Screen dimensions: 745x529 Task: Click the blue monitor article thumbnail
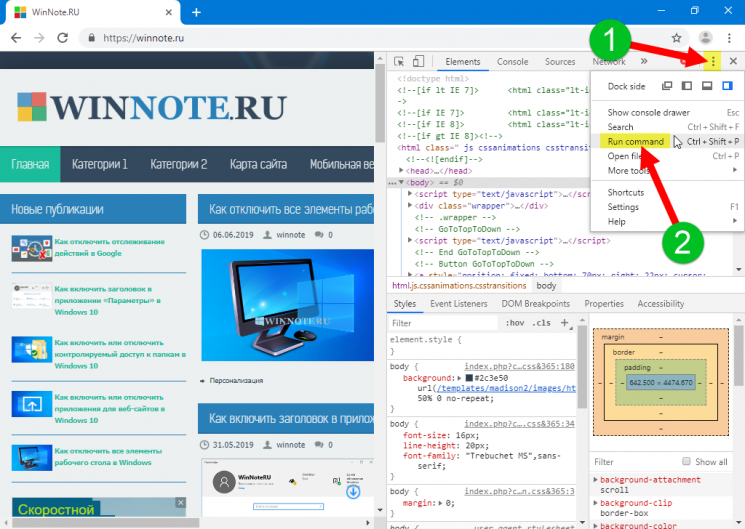pos(287,305)
